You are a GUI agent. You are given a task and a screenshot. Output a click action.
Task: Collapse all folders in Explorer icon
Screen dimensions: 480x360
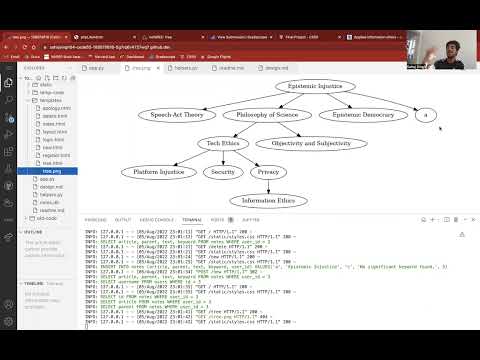click(x=72, y=78)
